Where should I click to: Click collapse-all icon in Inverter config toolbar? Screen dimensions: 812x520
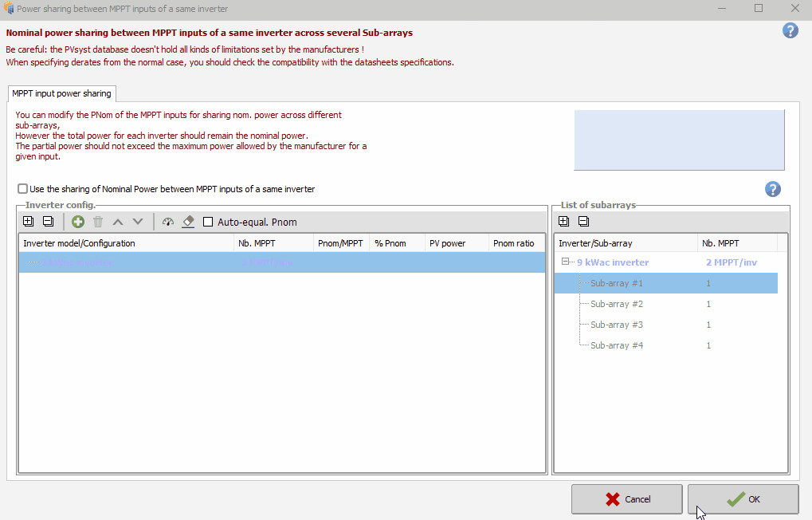48,222
